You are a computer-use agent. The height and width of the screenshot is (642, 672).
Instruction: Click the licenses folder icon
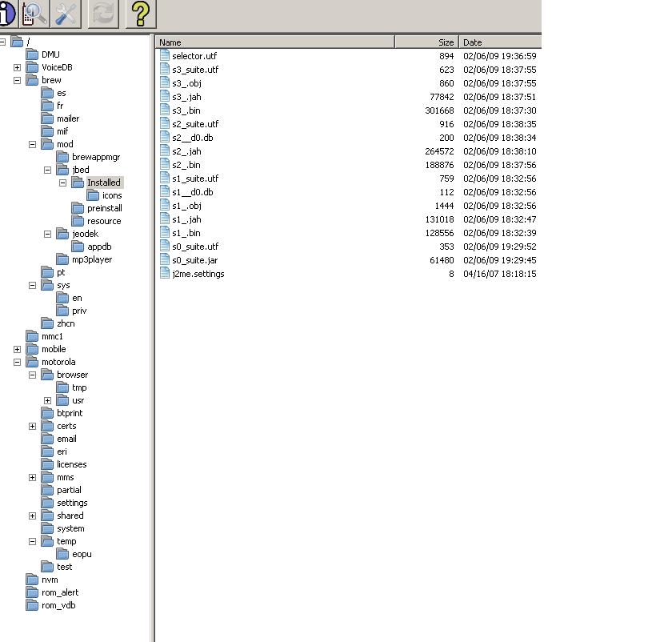(47, 464)
